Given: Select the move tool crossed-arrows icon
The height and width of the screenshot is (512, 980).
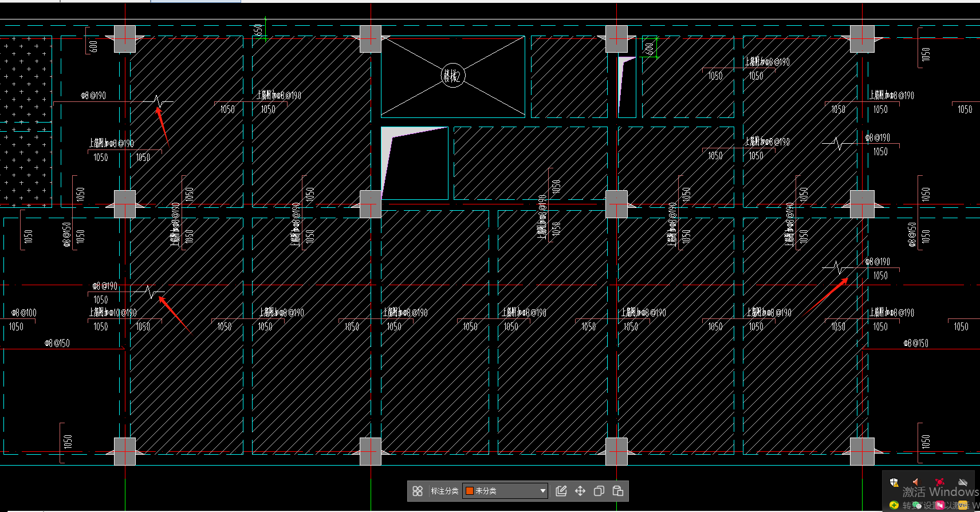Looking at the screenshot, I should coord(580,491).
